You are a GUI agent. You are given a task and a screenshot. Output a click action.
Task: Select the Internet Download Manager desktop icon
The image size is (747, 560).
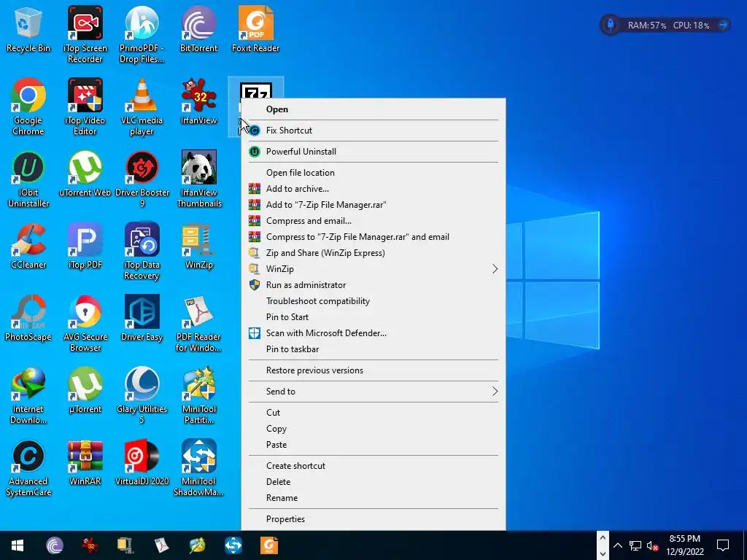pyautogui.click(x=28, y=396)
